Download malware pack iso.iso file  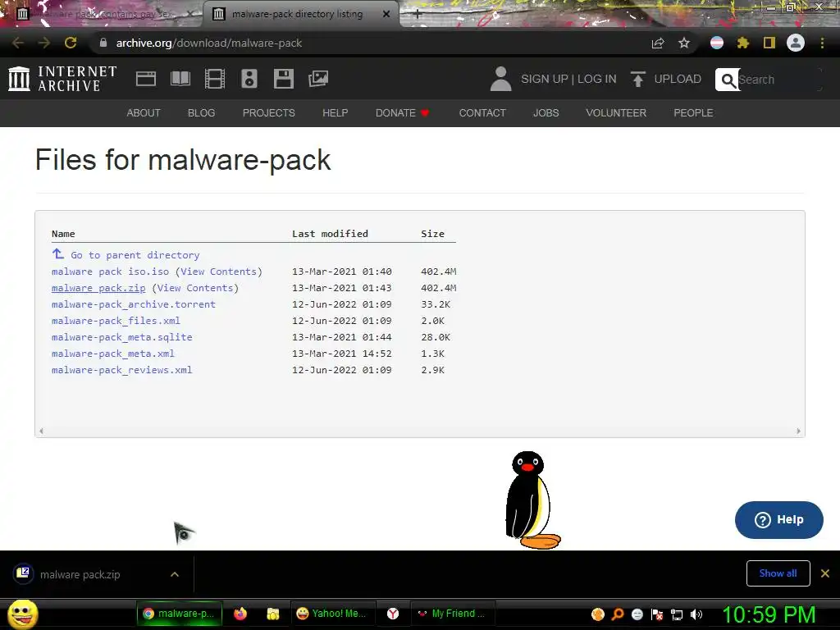111,272
